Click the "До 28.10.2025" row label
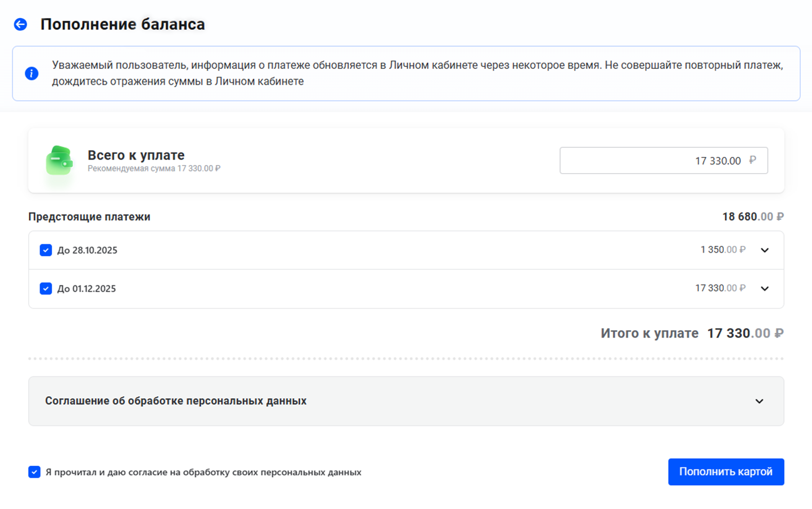Viewport: 812px width, 509px height. 87,250
